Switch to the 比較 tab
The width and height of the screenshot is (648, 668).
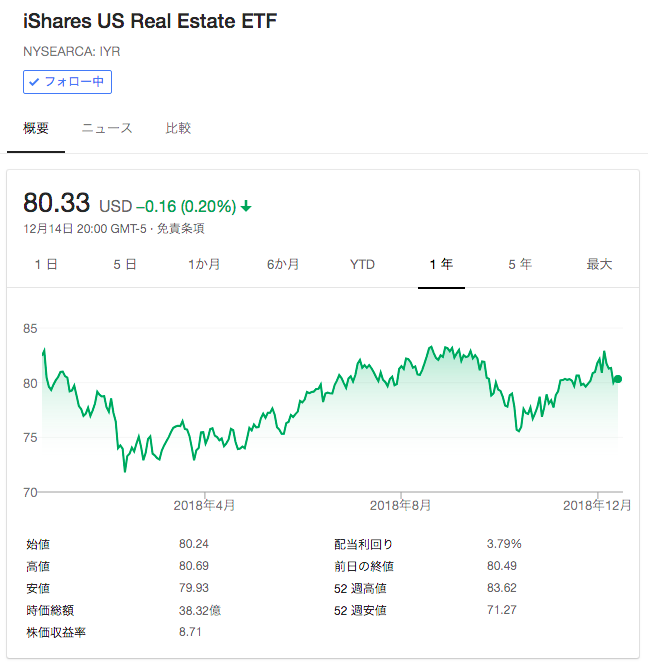[178, 128]
